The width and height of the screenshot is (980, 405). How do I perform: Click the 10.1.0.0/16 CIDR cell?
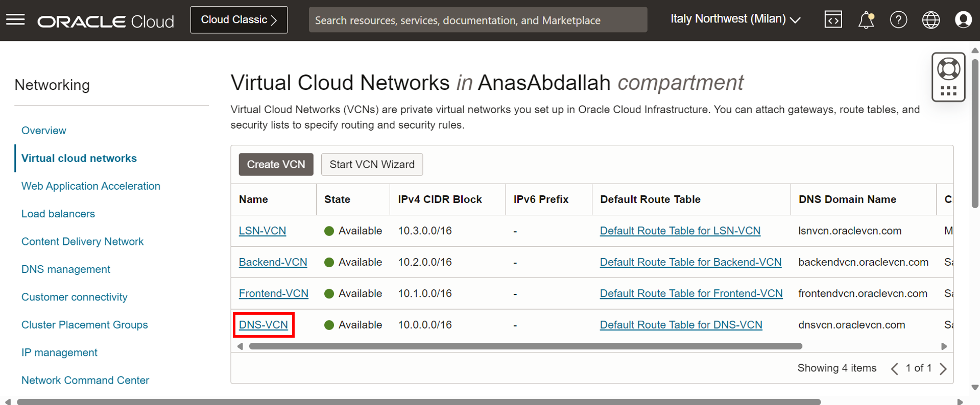(425, 293)
